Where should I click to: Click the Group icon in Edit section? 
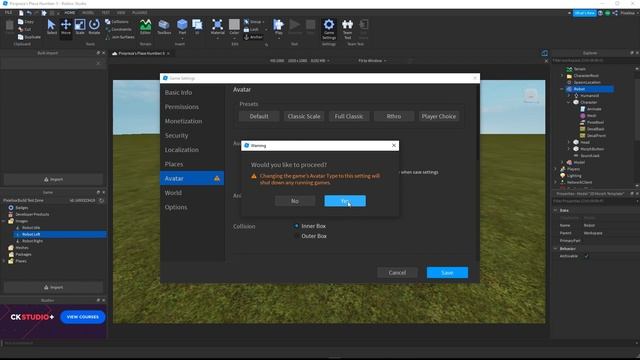247,22
